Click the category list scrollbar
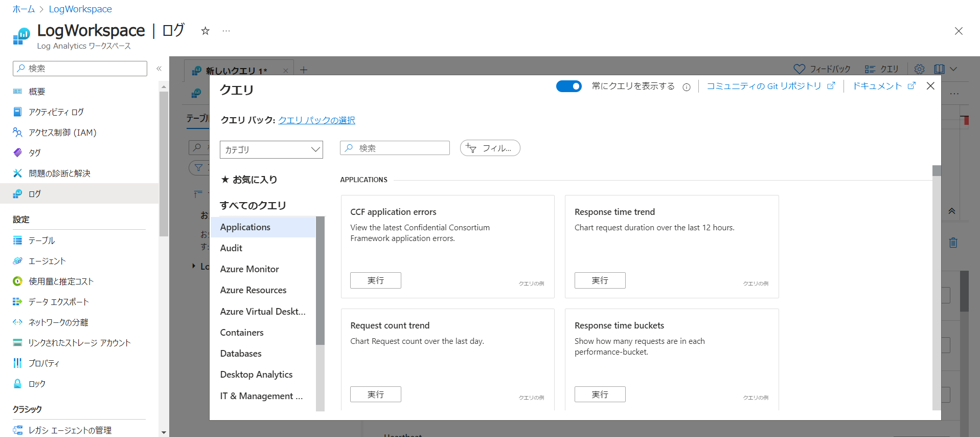 (320, 280)
